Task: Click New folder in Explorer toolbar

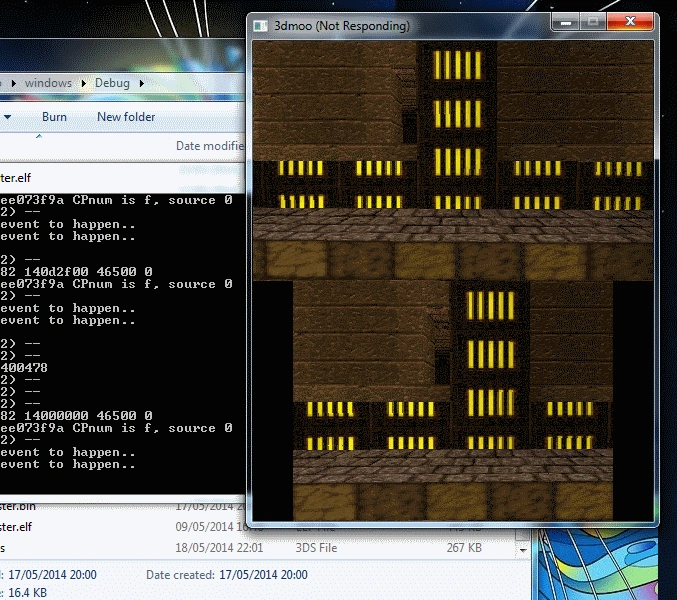Action: pyautogui.click(x=126, y=117)
